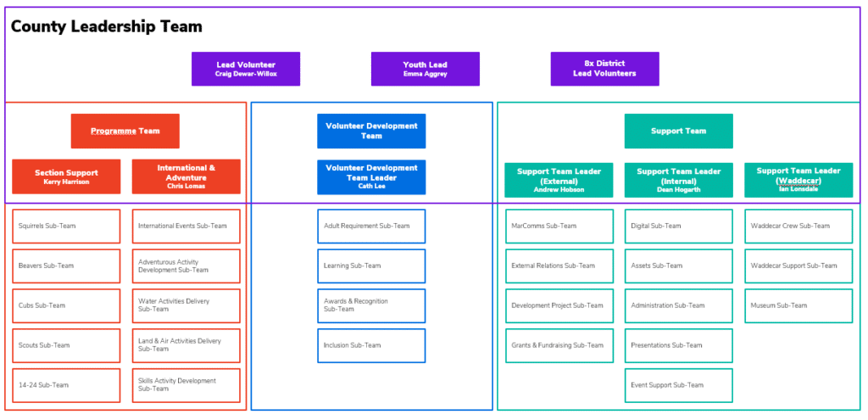Click the Inclusion Sub-Team box
868x420 pixels.
click(x=371, y=345)
